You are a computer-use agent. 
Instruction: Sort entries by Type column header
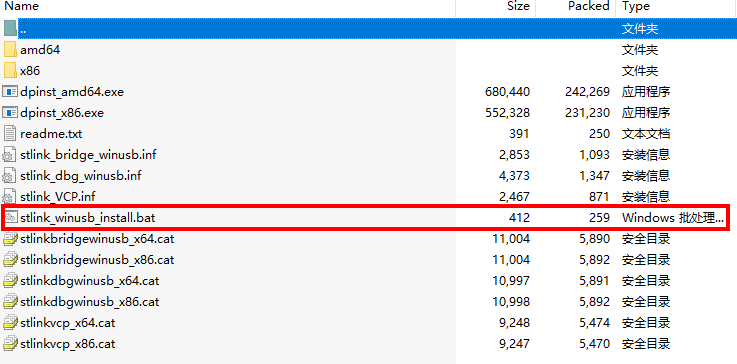[636, 6]
